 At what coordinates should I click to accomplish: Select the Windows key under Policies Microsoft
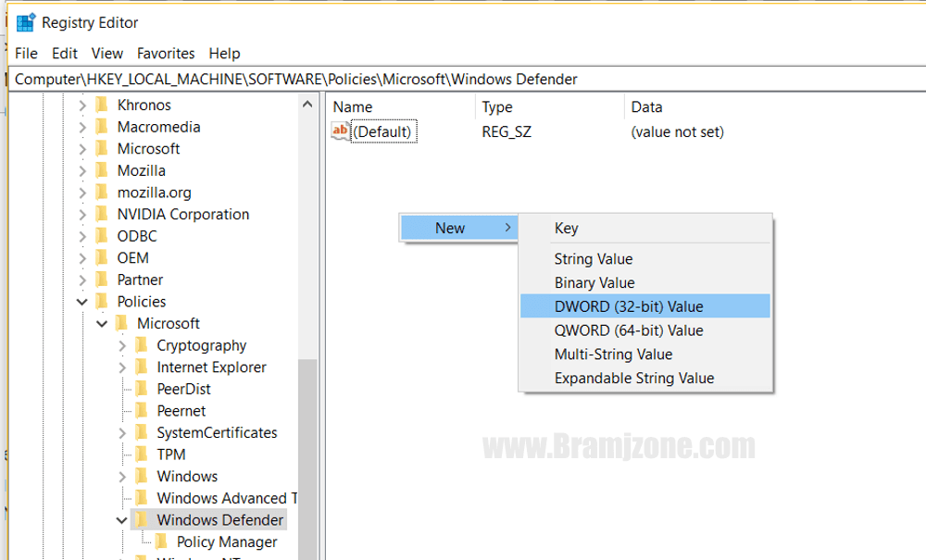(187, 476)
